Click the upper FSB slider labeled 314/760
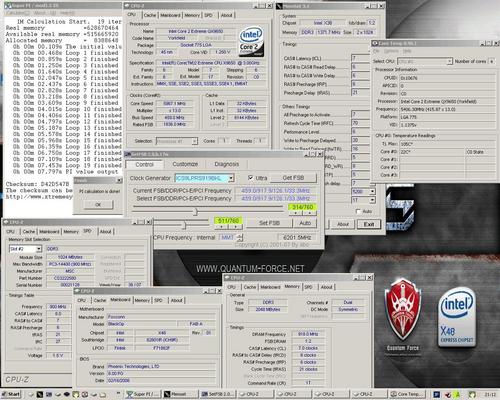 click(208, 211)
